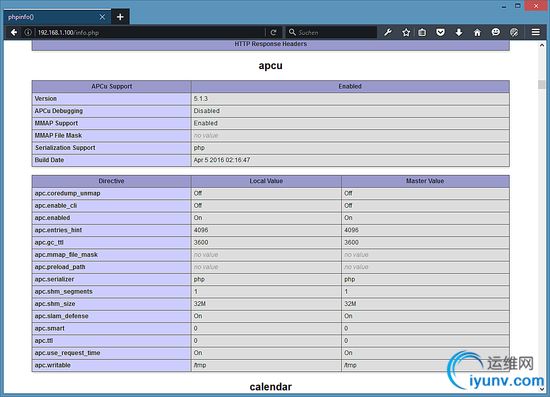The width and height of the screenshot is (550, 397).
Task: Click the scrollbar up arrow
Action: pos(542,45)
